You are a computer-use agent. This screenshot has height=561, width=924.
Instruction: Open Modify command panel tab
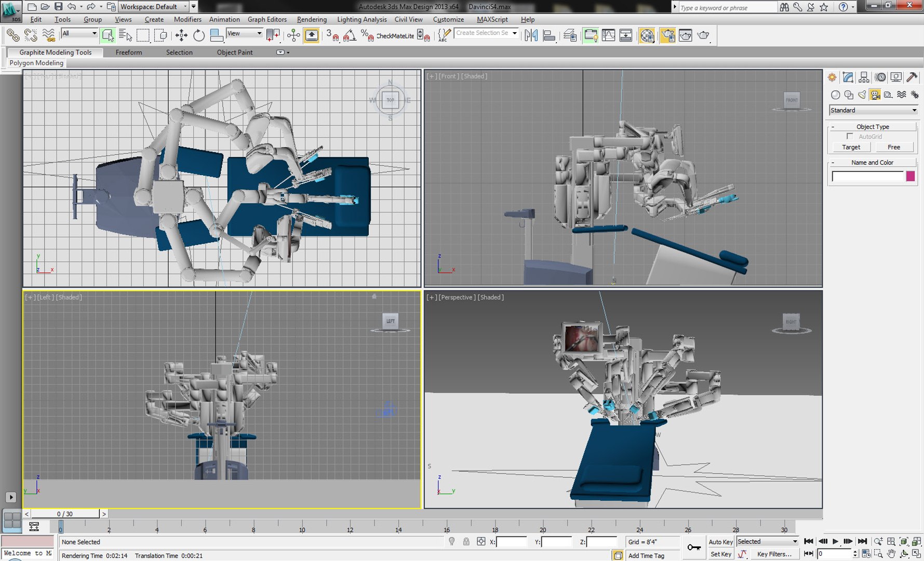coord(848,77)
